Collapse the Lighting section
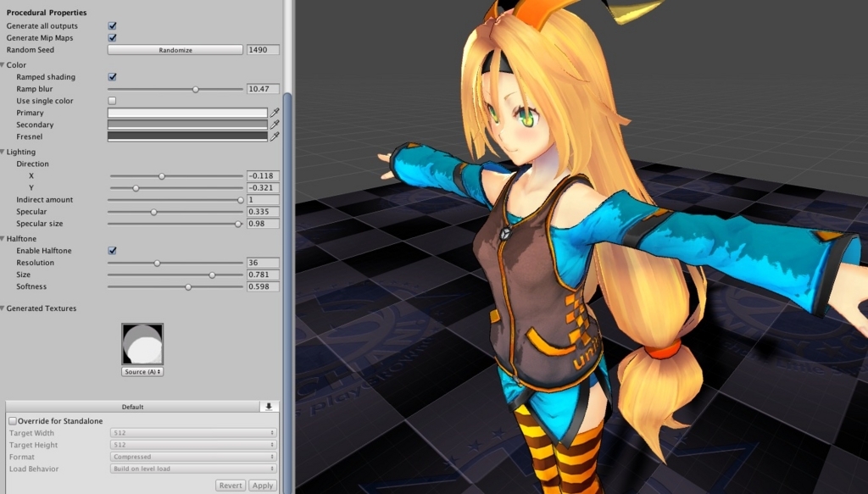This screenshot has height=494, width=868. coord(3,152)
